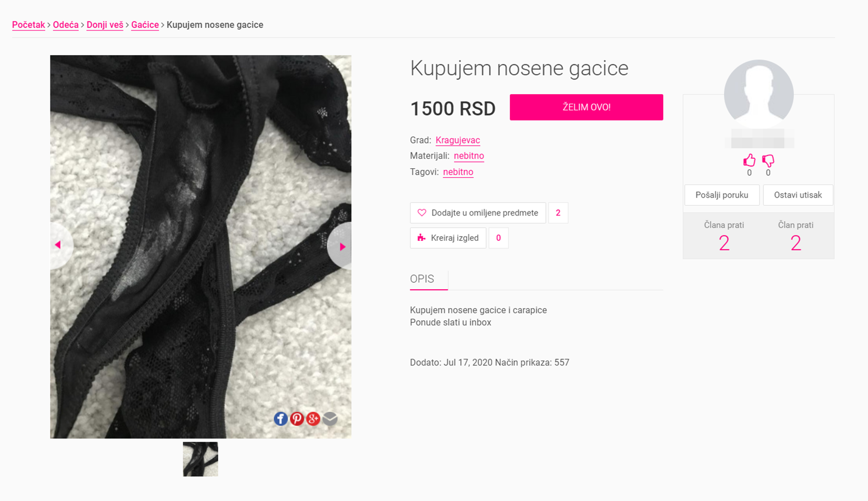Share listing by email envelope icon
868x501 pixels.
(x=330, y=418)
